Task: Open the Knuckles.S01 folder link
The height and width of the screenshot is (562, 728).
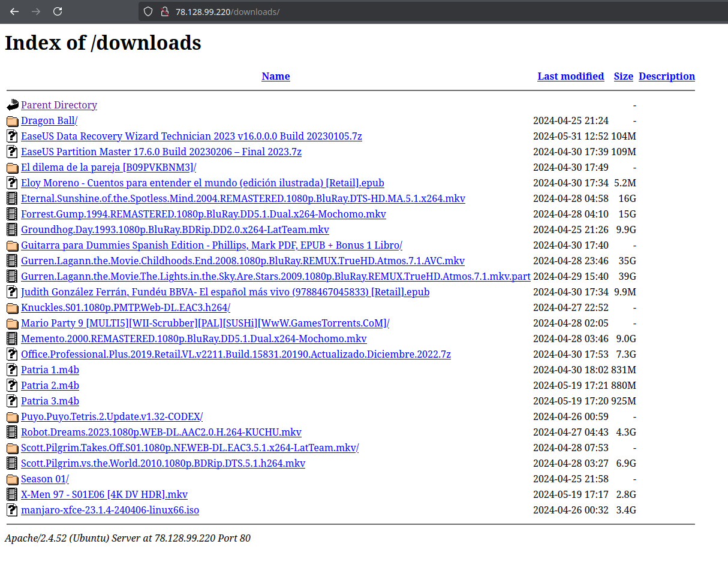Action: (125, 307)
